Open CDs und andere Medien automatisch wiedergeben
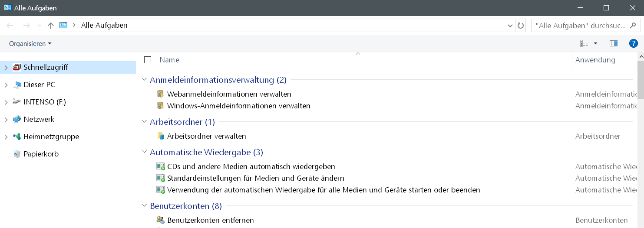Viewport: 644px width, 228px height. coord(251,166)
